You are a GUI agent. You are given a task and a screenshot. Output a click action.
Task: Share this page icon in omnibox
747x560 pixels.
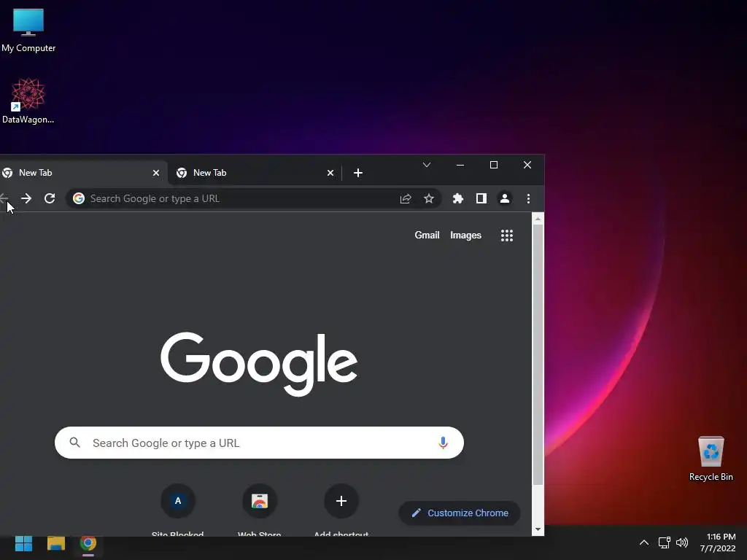coord(406,198)
